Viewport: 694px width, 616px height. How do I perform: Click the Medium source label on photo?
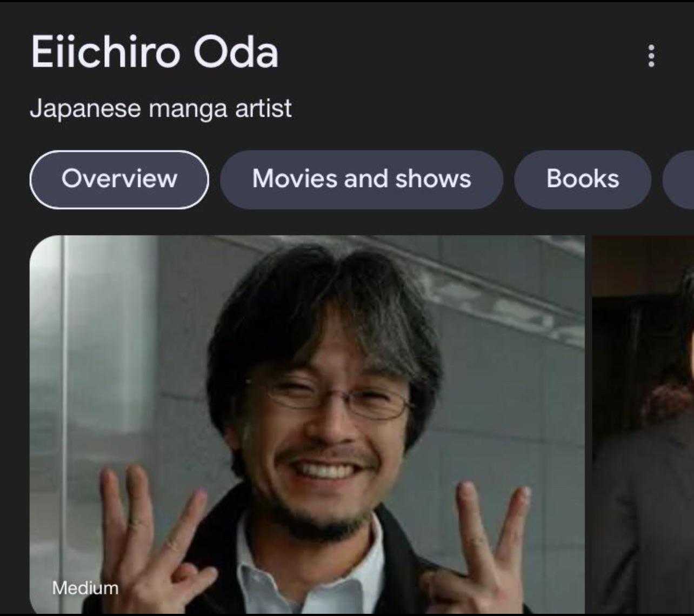(x=85, y=587)
